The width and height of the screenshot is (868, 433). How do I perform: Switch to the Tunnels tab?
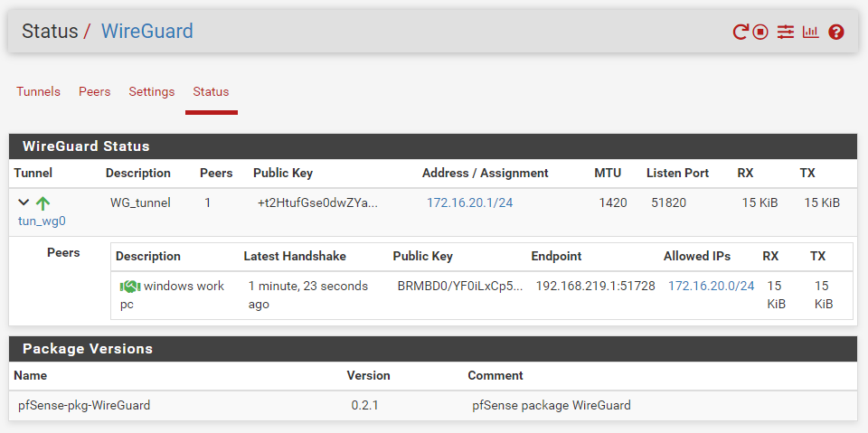click(38, 91)
